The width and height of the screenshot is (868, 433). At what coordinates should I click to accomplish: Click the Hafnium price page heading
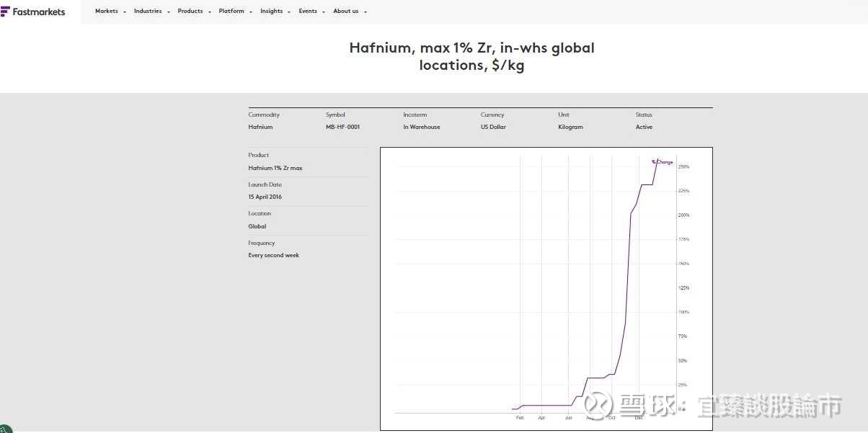[x=471, y=56]
